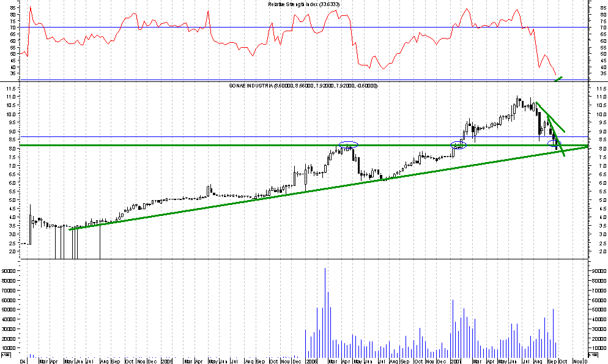The image size is (608, 364).
Task: Select the 30000 label on the left volume axis
Action: point(9,329)
